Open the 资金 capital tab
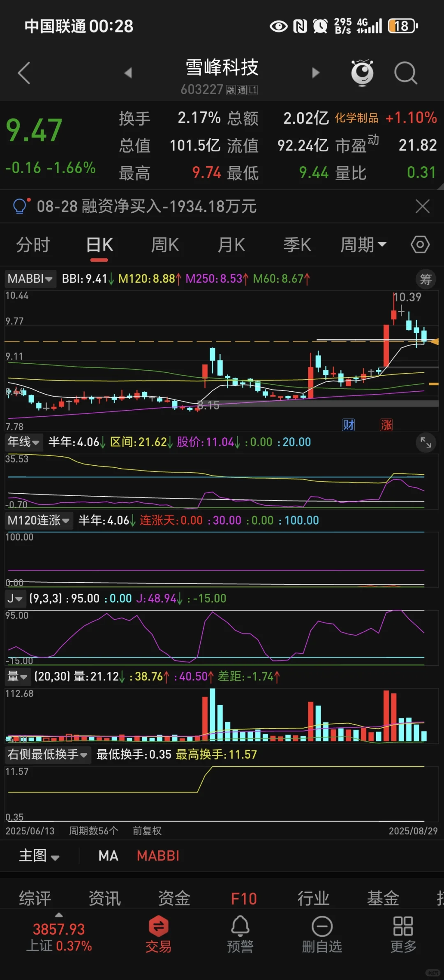 [174, 898]
